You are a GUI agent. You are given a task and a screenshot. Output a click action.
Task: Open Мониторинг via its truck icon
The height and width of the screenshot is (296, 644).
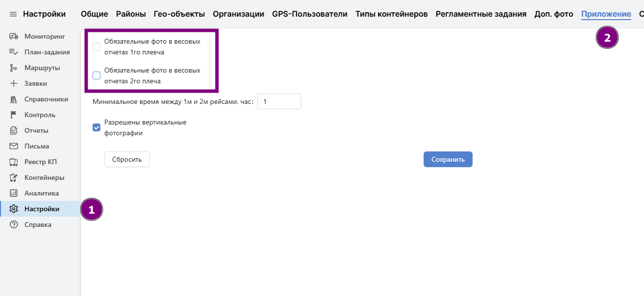14,36
